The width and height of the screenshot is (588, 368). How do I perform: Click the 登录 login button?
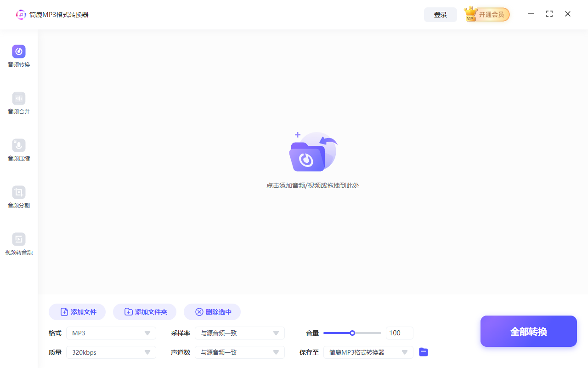(440, 14)
